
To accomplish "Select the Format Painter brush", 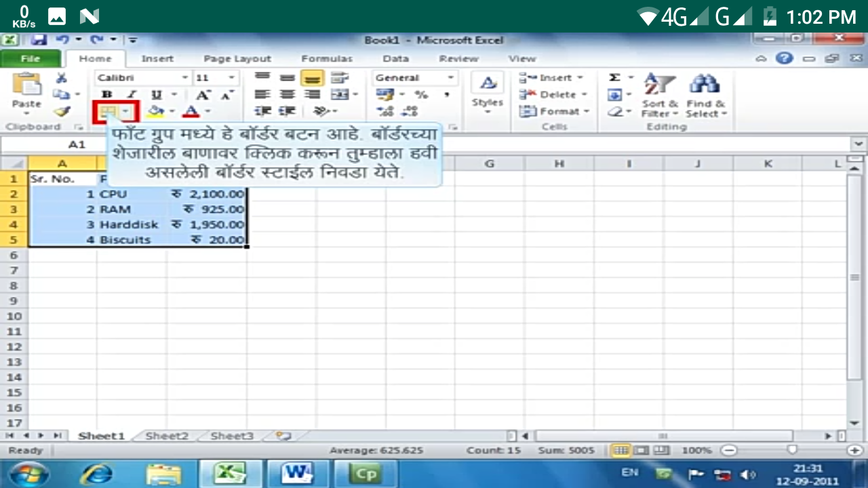I will tap(61, 110).
